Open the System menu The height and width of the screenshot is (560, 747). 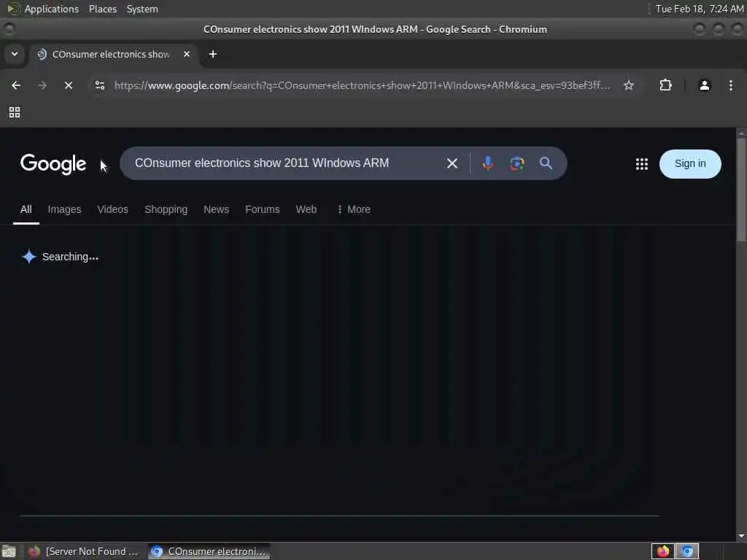click(142, 9)
